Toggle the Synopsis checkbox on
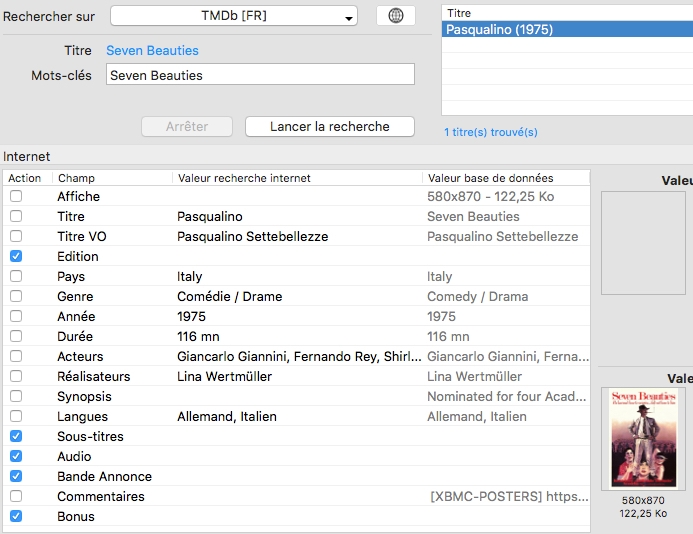The height and width of the screenshot is (534, 693). [16, 397]
